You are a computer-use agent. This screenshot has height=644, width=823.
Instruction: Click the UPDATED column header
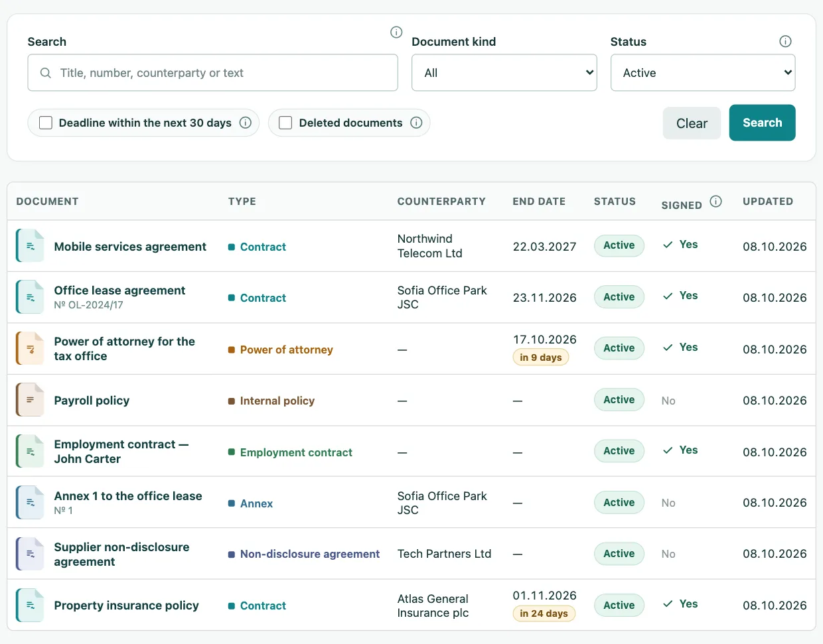(x=768, y=202)
